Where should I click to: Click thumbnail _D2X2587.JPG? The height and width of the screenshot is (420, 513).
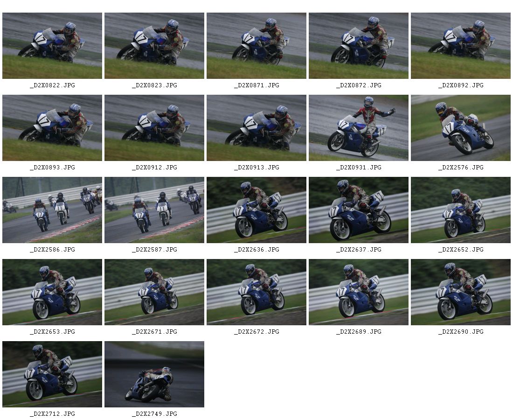[x=154, y=210]
